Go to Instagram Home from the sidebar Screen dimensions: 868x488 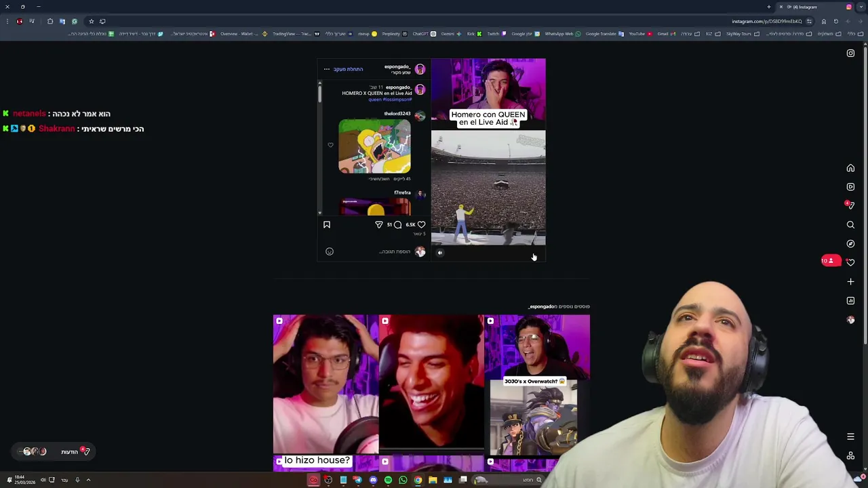pyautogui.click(x=850, y=168)
